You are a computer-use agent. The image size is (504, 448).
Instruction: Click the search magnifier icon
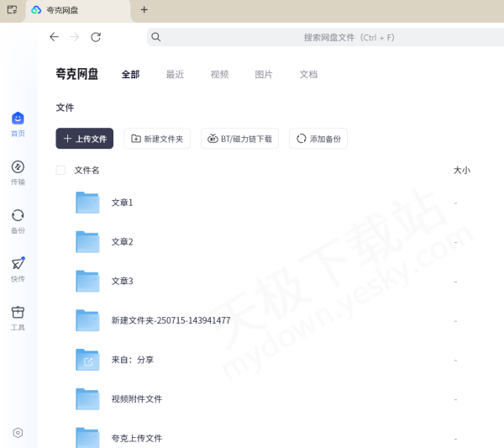tap(156, 37)
